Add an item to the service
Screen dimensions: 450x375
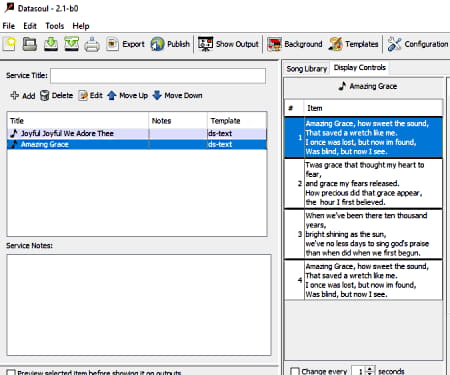click(x=23, y=96)
